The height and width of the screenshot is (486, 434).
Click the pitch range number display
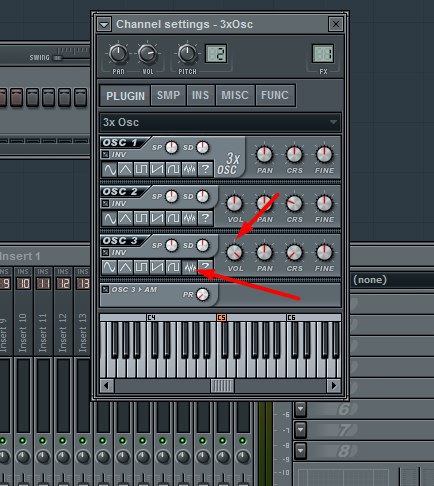click(x=216, y=53)
